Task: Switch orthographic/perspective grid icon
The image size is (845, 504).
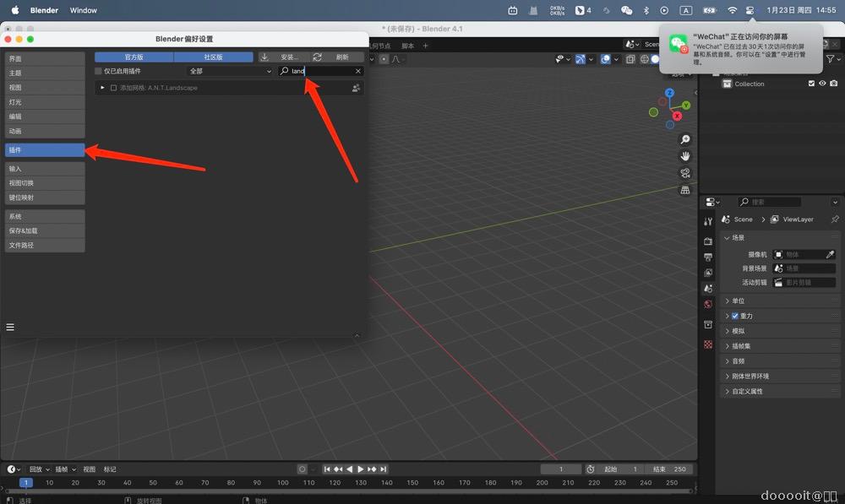Action: pos(685,191)
